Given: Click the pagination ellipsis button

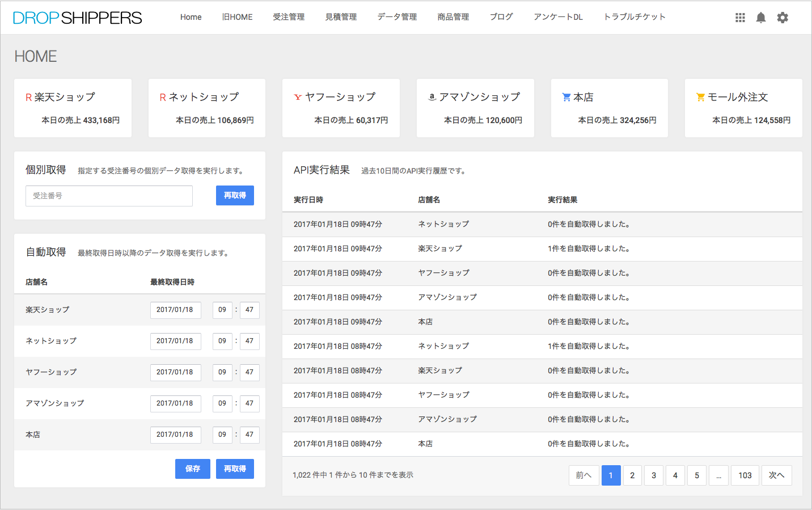Looking at the screenshot, I should [x=718, y=475].
